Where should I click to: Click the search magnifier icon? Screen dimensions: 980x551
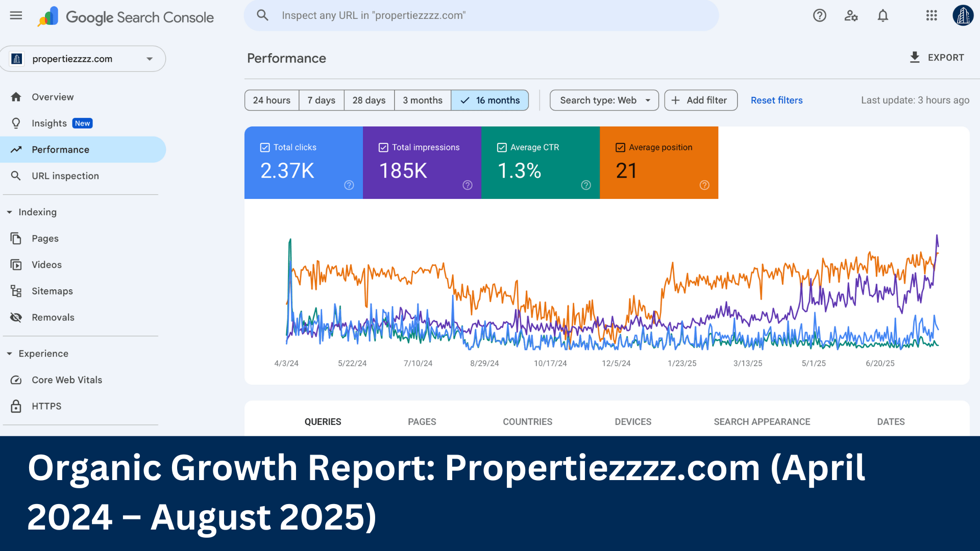click(262, 15)
